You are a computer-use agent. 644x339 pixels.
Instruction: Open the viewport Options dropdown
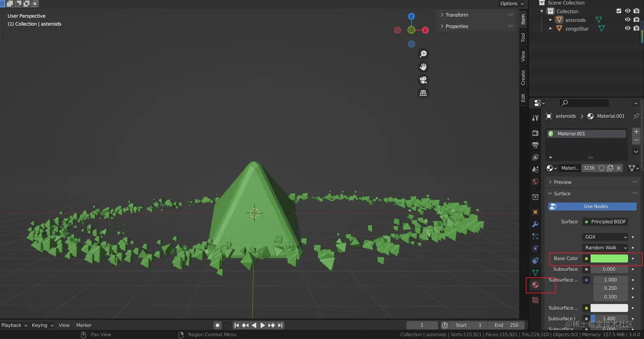512,3
